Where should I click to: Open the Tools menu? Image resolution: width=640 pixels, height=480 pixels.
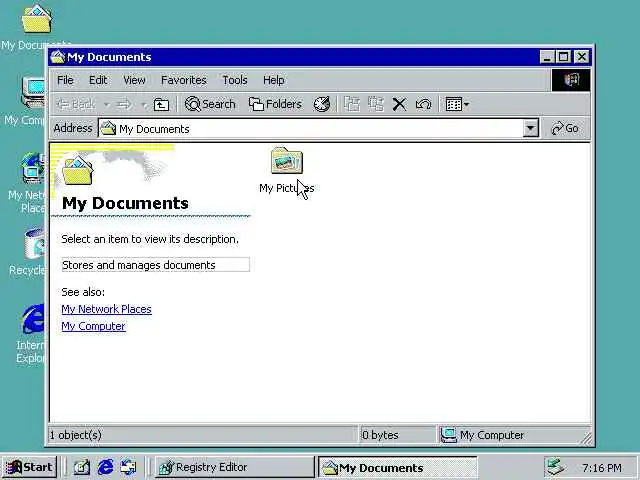tap(235, 80)
